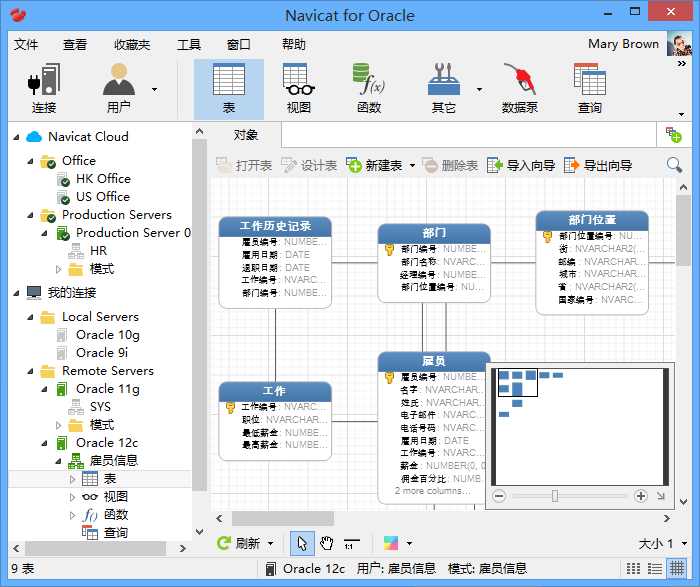Click the navigator zoom slider handle
Screen dimensions: 700x587
point(555,496)
